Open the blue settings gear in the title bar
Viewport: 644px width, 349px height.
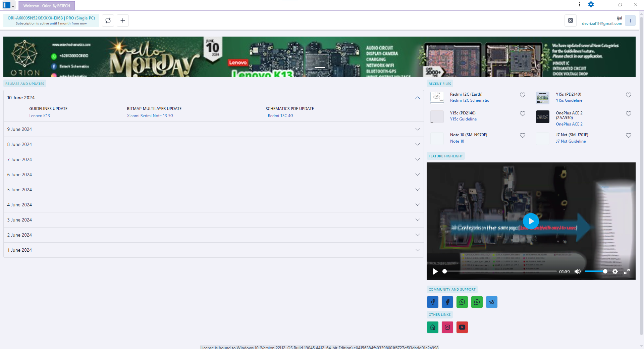point(591,4)
